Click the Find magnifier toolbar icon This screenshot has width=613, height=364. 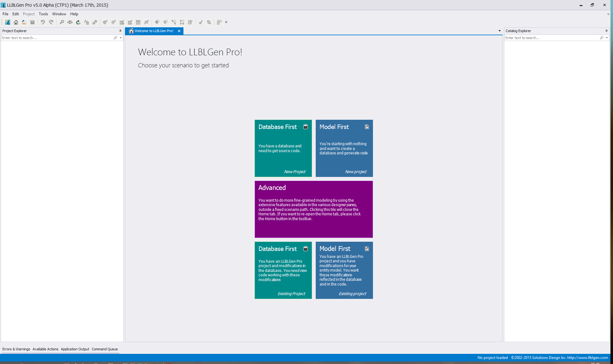coord(62,22)
